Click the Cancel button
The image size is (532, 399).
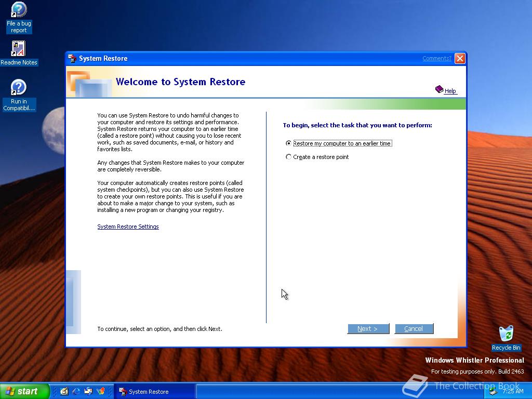pos(414,328)
